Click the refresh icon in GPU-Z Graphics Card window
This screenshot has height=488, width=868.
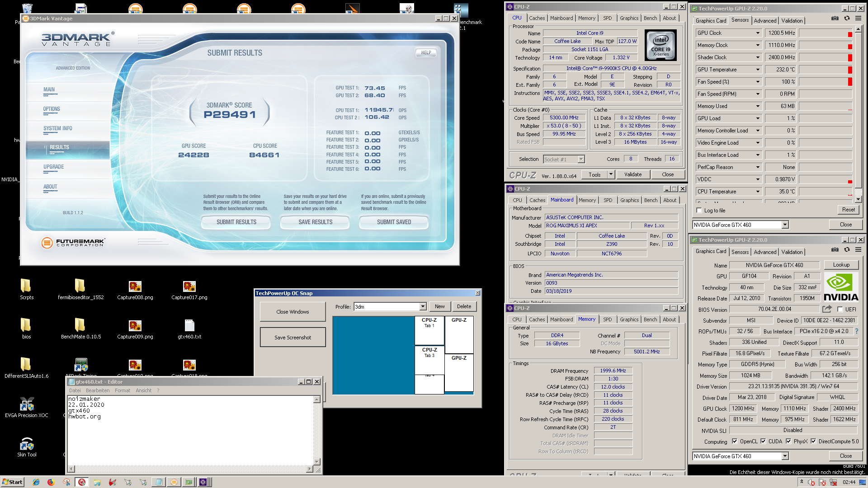(847, 249)
